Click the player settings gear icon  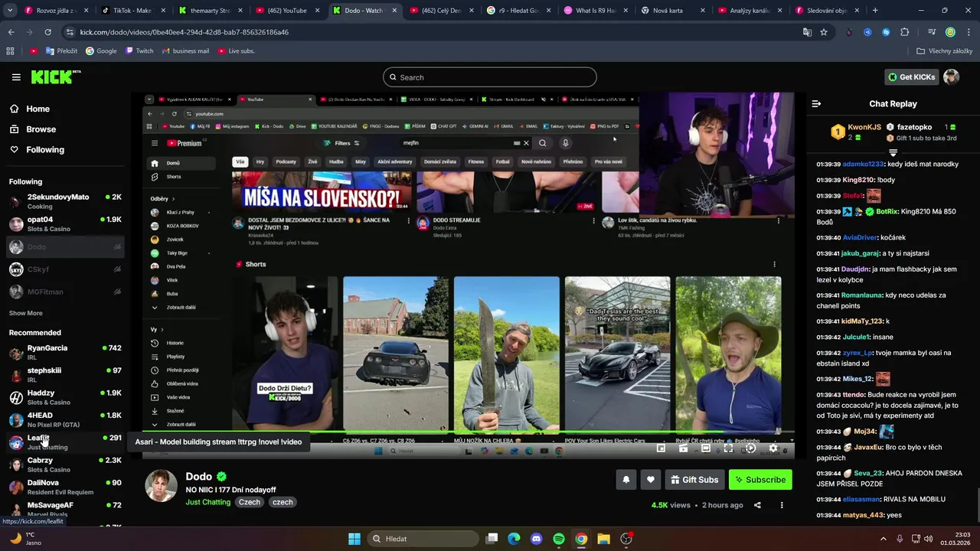click(773, 448)
